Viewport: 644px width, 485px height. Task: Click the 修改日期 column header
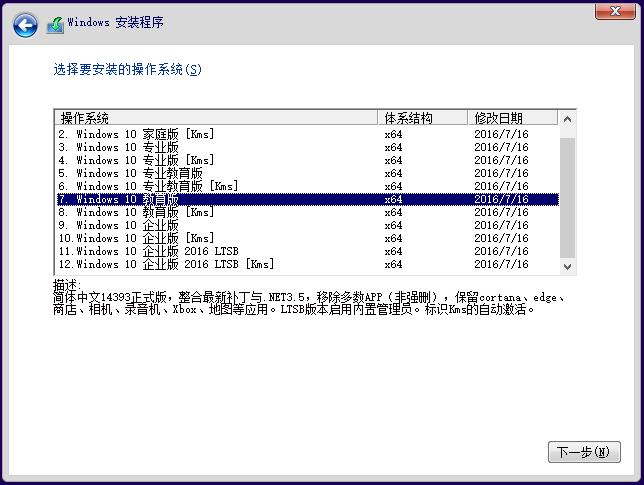click(513, 118)
